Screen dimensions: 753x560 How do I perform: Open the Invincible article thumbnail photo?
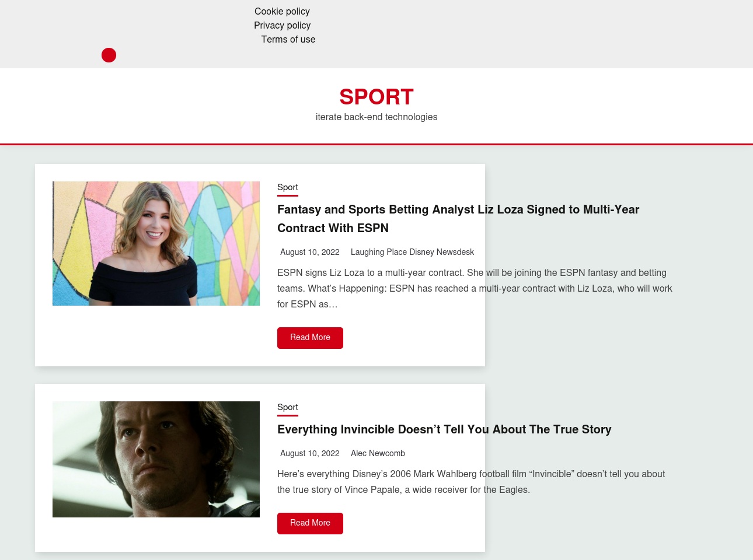point(156,459)
